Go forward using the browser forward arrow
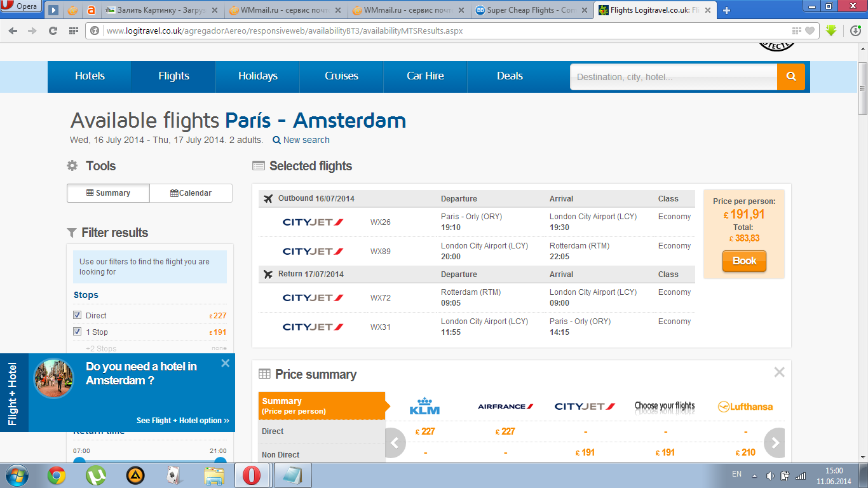This screenshot has width=868, height=488. pyautogui.click(x=32, y=30)
